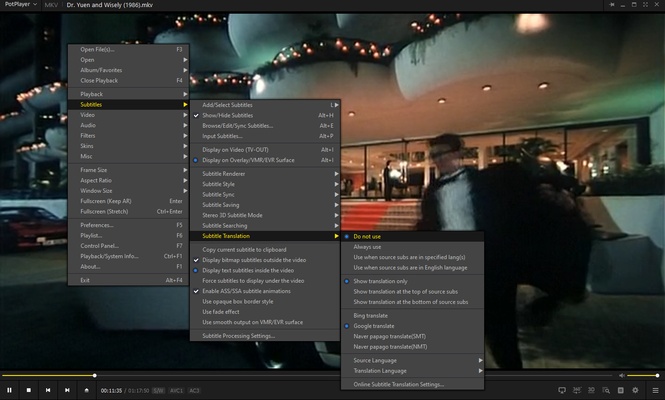Open the chapter/bookmark search icon
The width and height of the screenshot is (665, 400).
pos(606,390)
